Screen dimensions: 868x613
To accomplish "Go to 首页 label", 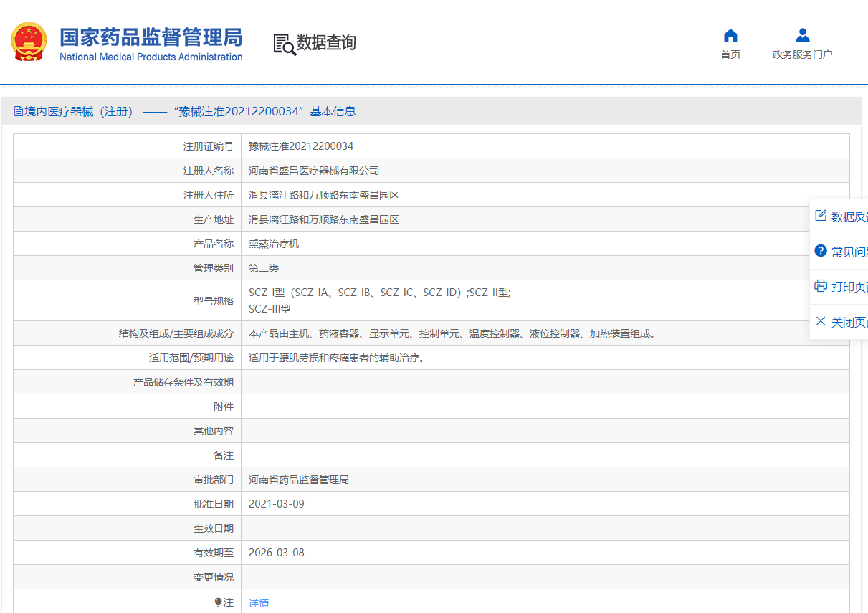I will [x=730, y=54].
